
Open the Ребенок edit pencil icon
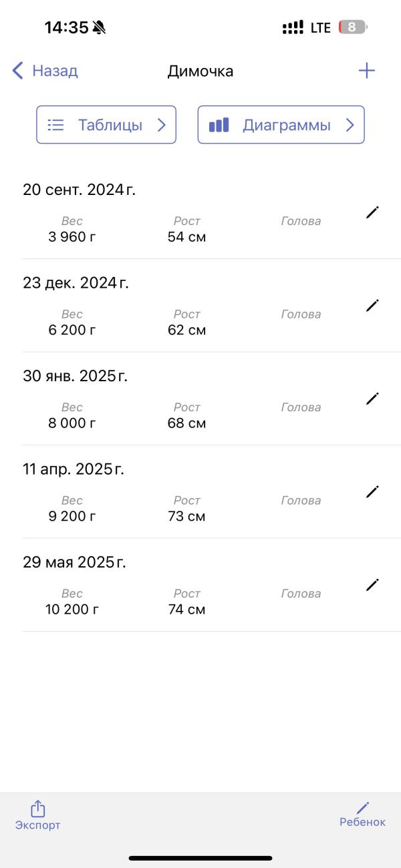362,808
